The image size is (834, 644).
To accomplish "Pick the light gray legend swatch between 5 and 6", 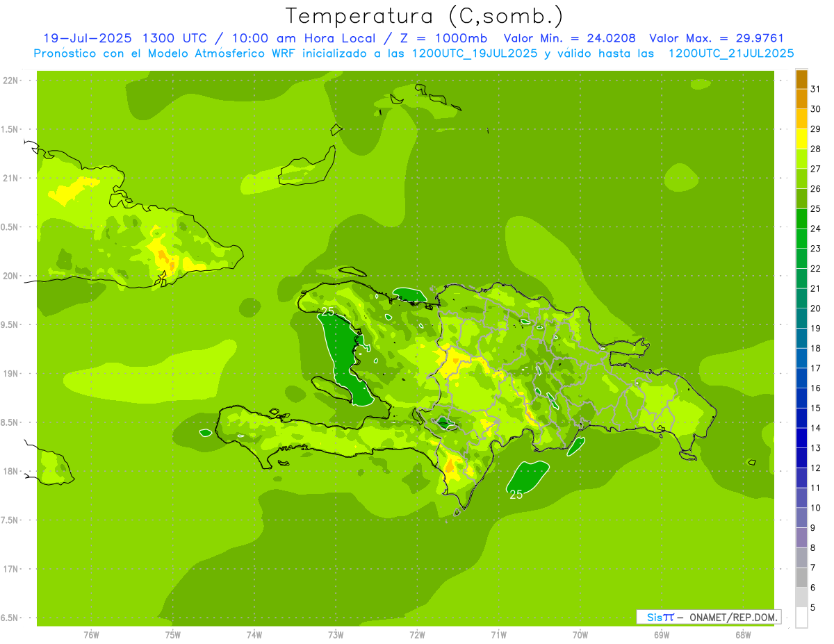I will pos(801,597).
